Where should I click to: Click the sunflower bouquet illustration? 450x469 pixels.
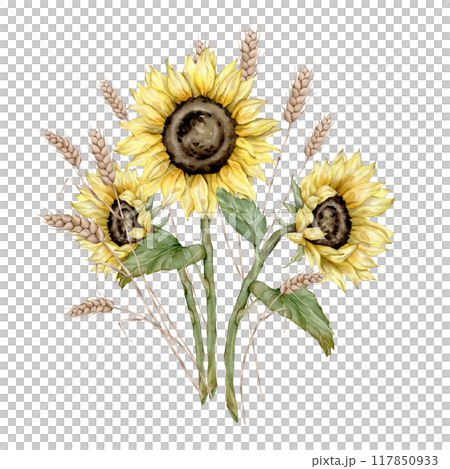point(218,225)
